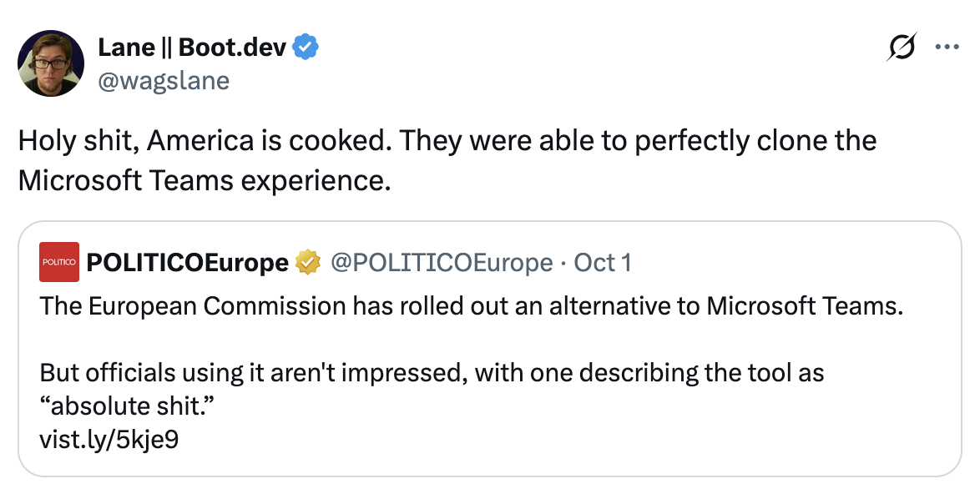Visit the @wagslane handle
Image resolution: width=980 pixels, height=499 pixels.
click(164, 81)
